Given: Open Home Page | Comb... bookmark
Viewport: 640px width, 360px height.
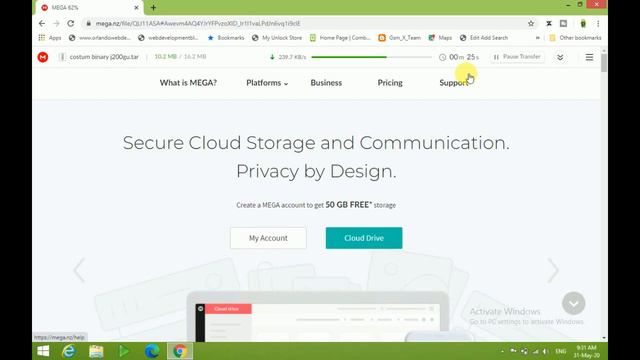Looking at the screenshot, I should [340, 38].
